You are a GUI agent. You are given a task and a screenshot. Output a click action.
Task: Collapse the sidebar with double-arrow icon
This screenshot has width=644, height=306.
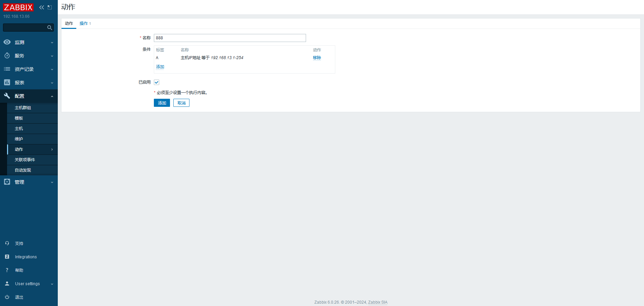coord(42,7)
